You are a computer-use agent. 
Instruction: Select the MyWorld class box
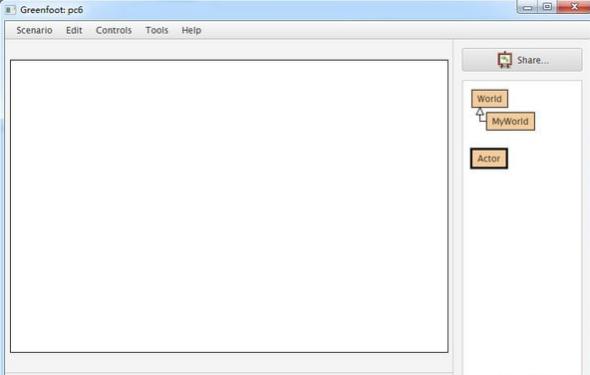click(510, 121)
